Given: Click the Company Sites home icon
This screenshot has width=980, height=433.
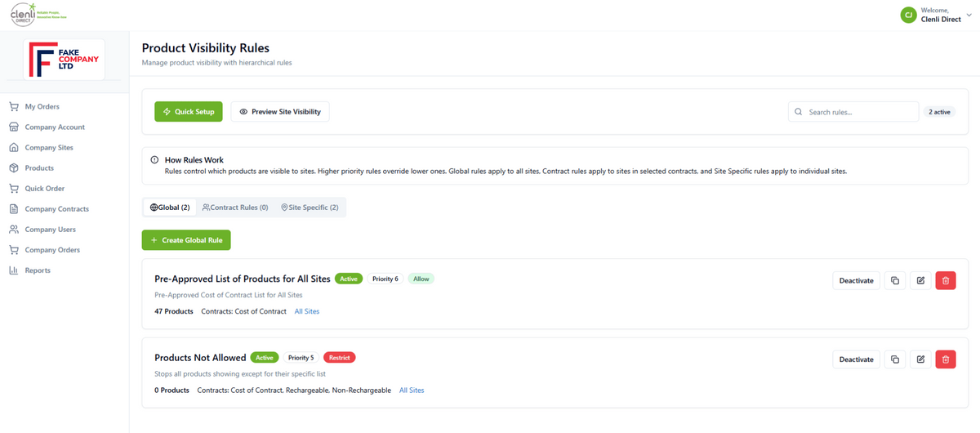Looking at the screenshot, I should coord(14,147).
